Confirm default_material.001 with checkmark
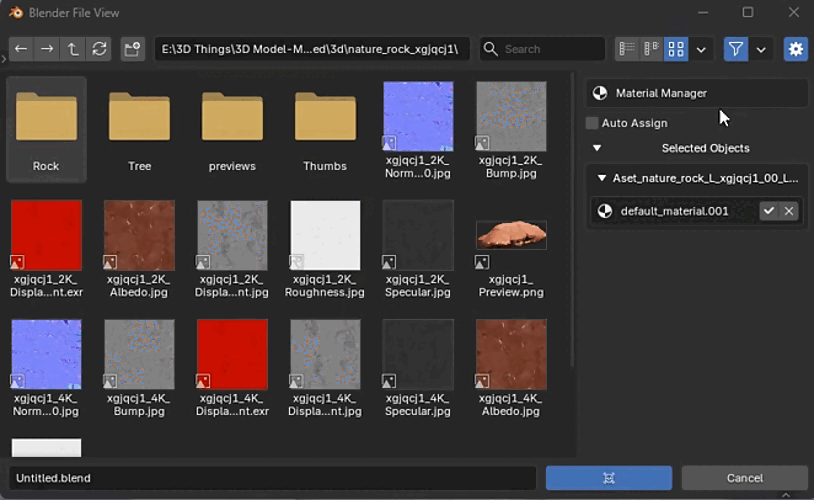Viewport: 814px width, 500px height. click(769, 211)
